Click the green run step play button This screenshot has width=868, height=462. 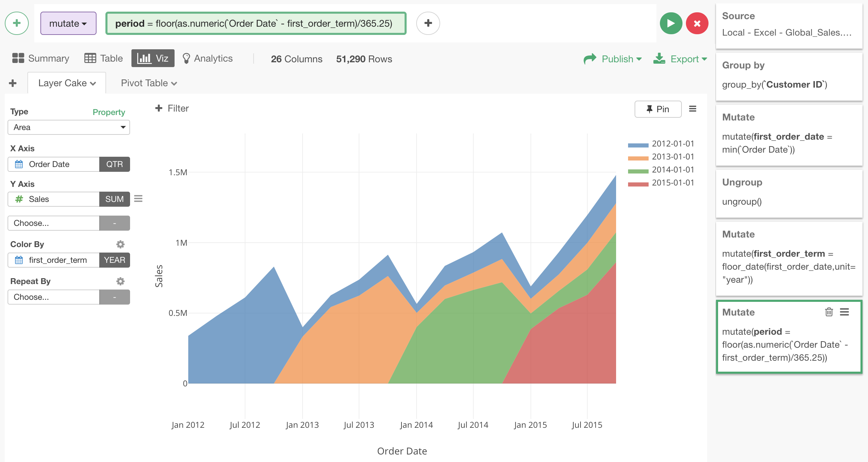[x=671, y=23]
